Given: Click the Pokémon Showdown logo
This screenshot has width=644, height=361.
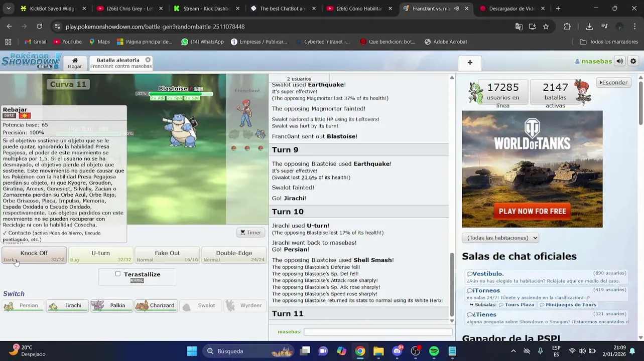Looking at the screenshot, I should [31, 61].
